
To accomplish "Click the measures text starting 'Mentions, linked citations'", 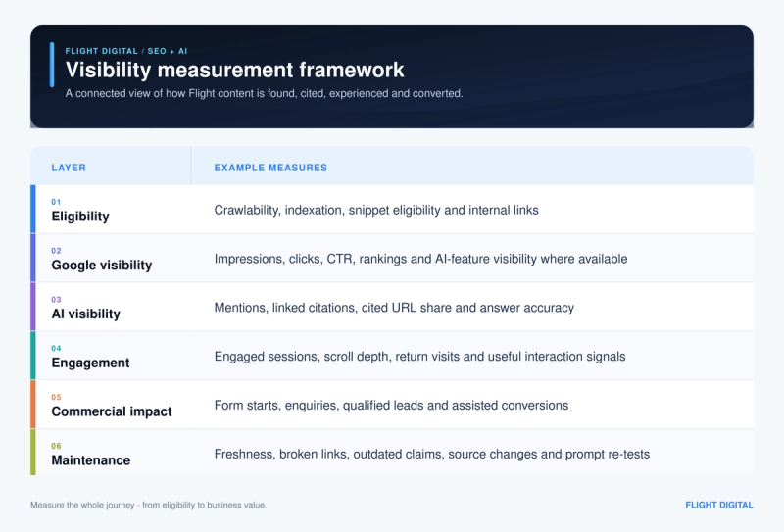I will [394, 308].
